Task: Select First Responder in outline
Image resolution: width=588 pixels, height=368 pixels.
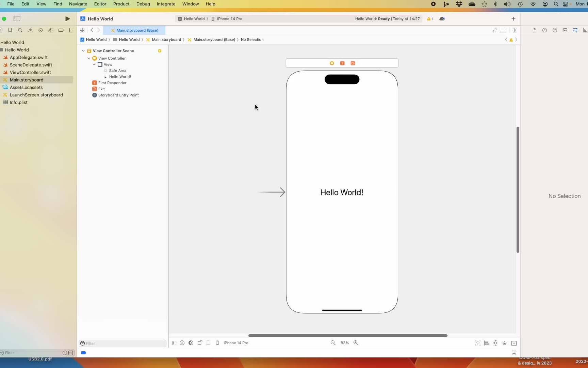Action: pos(112,83)
